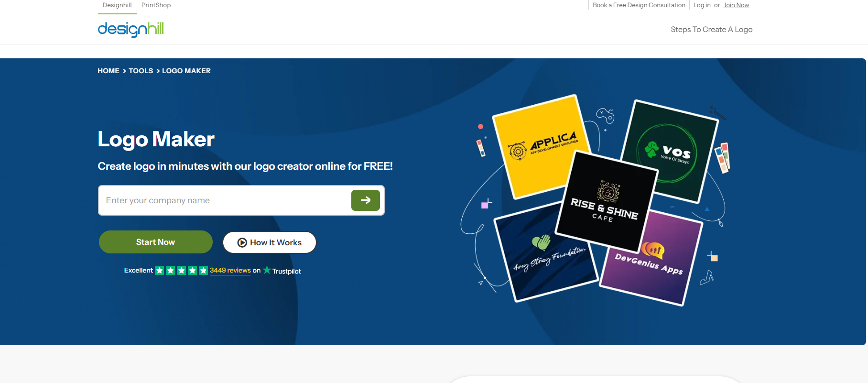The width and height of the screenshot is (868, 383).
Task: Click the Designhill logo
Action: [130, 29]
